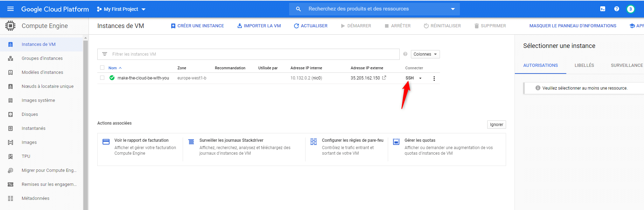Open the hamburger navigation menu
Screen dimensions: 644x210
pos(10,9)
